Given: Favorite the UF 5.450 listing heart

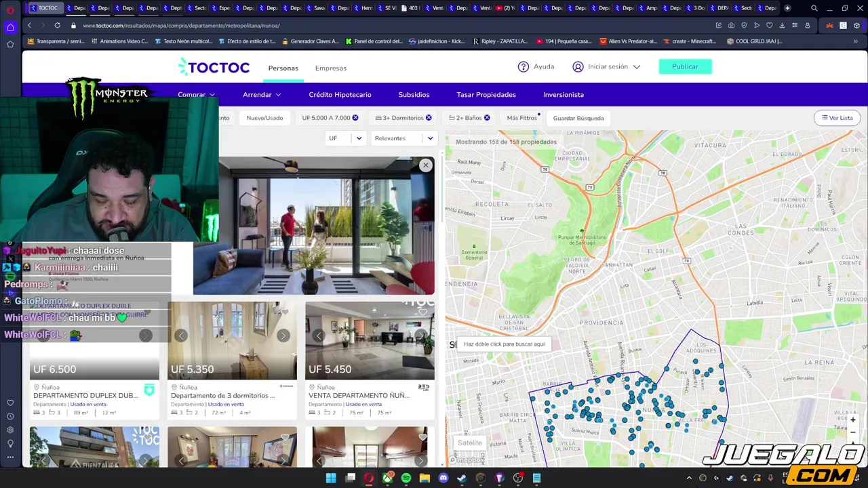Looking at the screenshot, I should click(x=422, y=312).
